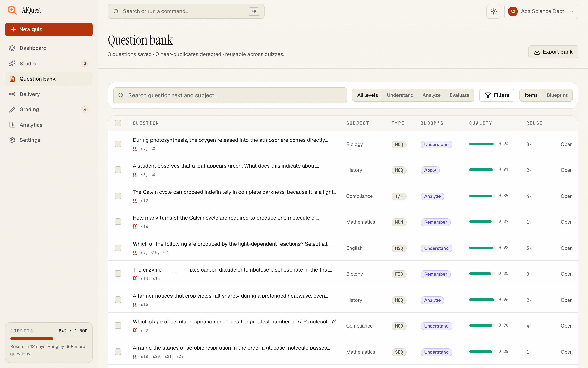Open the Ada Science Dept. account dropdown
The height and width of the screenshot is (368, 588).
(x=541, y=11)
